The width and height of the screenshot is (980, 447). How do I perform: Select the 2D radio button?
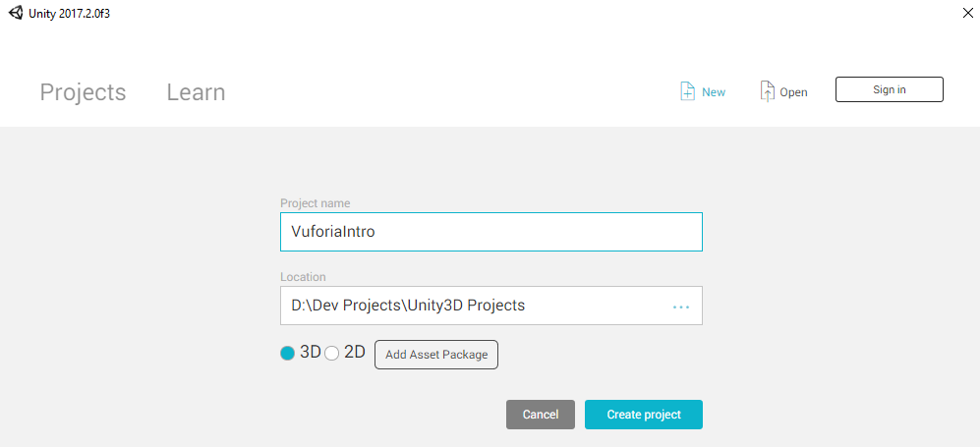tap(332, 354)
